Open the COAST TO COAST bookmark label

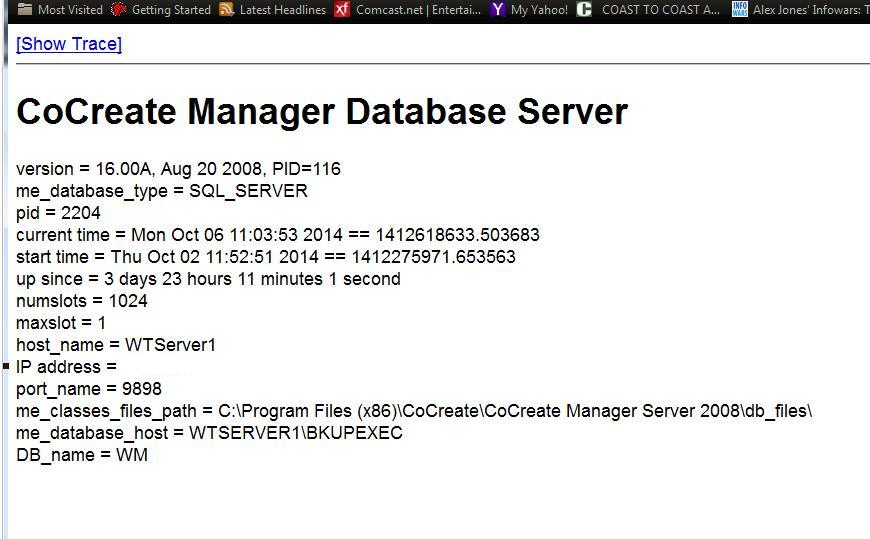click(661, 9)
